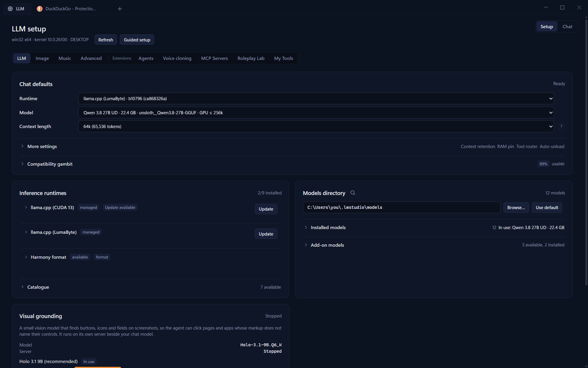This screenshot has width=588, height=368.
Task: Go to the Voice cloning tab
Action: click(177, 58)
